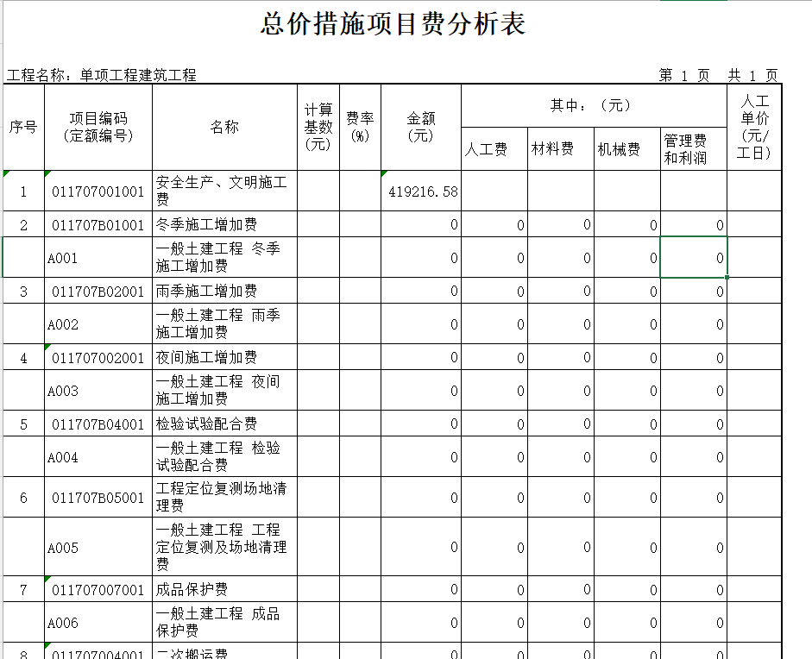This screenshot has height=659, width=812.
Task: Click the 机械费 cell in row A004
Action: (627, 456)
